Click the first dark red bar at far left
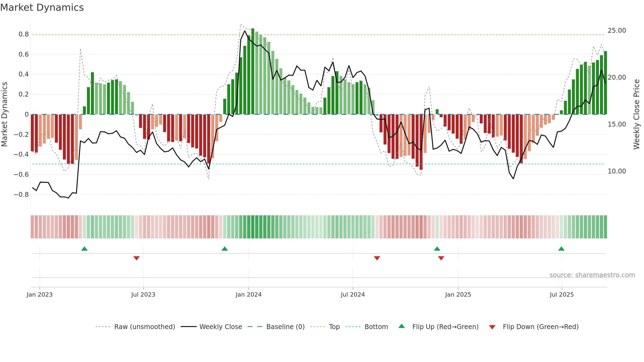The width and height of the screenshot is (644, 362). click(32, 133)
